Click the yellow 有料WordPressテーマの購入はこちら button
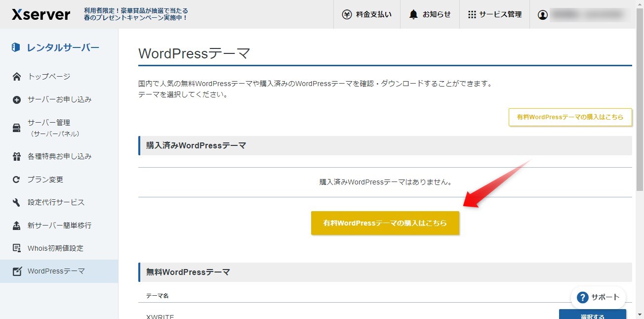 coord(385,223)
